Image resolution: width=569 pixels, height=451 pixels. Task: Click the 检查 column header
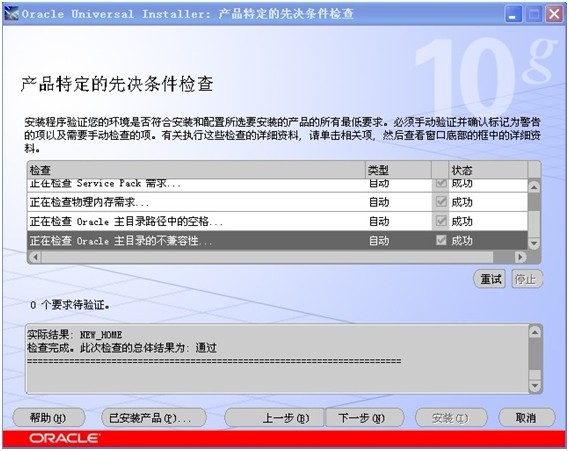(196, 170)
